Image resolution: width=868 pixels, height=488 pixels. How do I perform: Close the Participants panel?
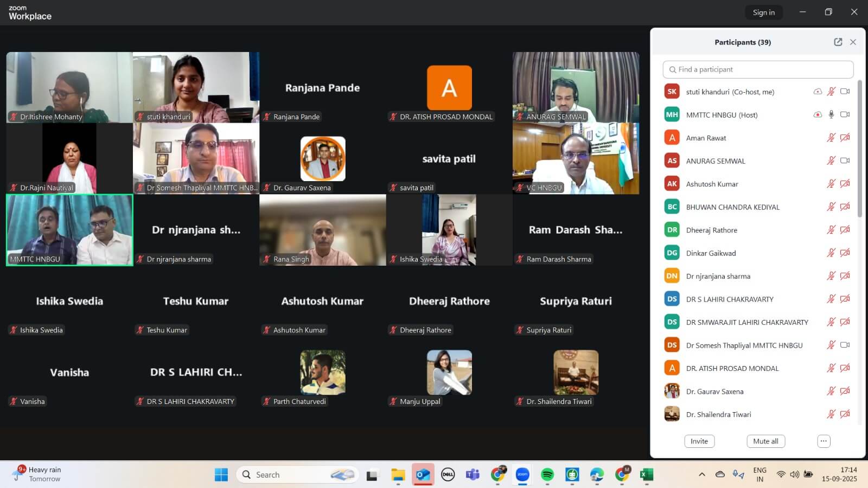853,42
